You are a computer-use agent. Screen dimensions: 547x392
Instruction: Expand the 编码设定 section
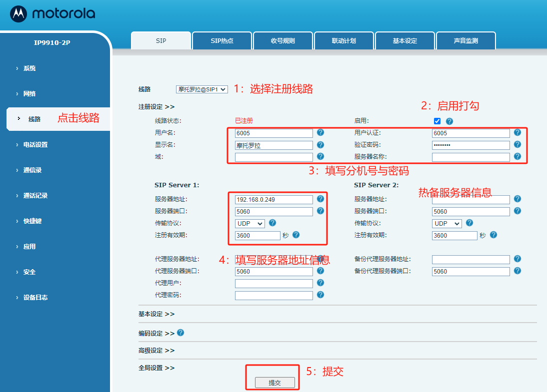[156, 333]
